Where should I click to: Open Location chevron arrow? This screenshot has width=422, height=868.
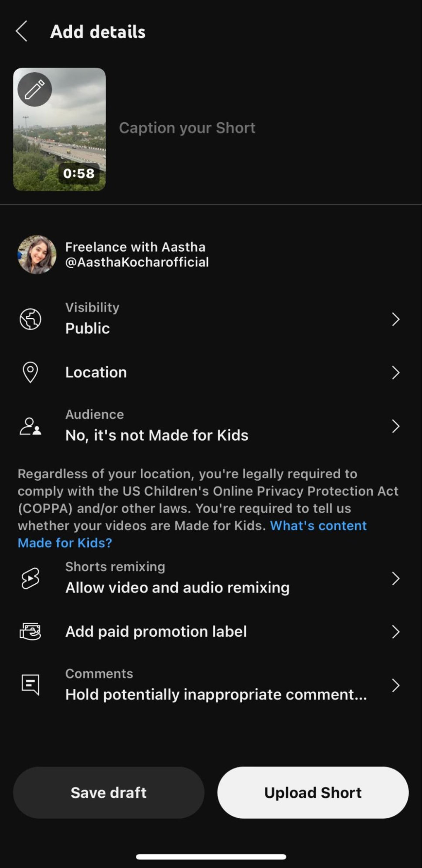(x=396, y=373)
